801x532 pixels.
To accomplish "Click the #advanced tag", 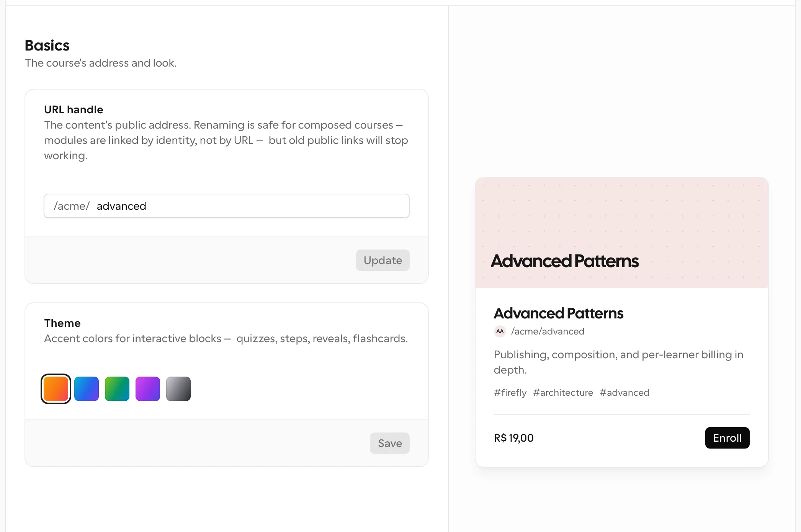I will pos(624,393).
